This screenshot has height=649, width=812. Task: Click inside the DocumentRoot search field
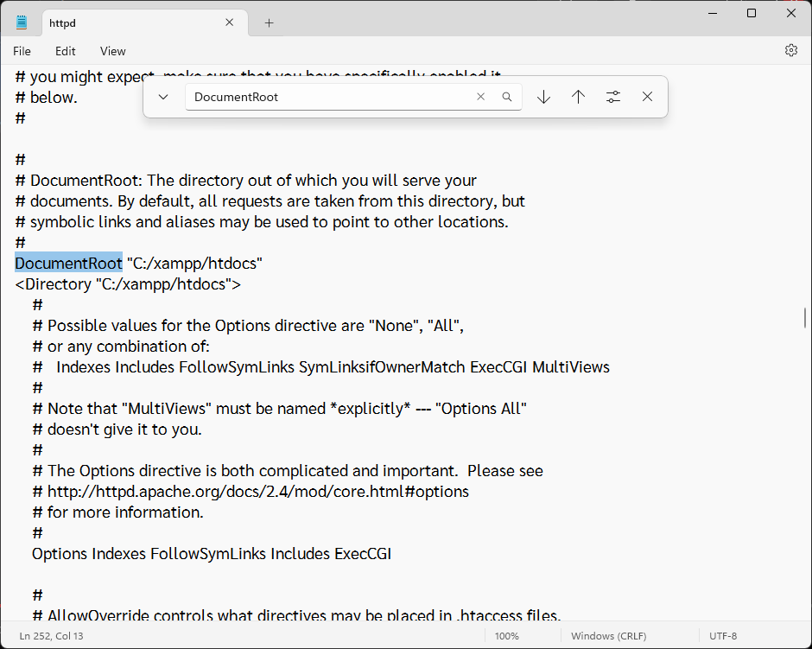[328, 97]
